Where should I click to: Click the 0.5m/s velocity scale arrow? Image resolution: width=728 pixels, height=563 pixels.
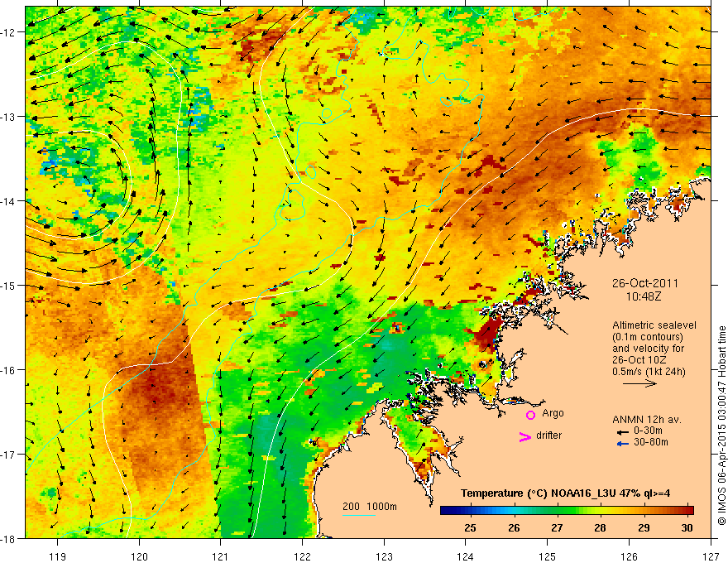(639, 383)
